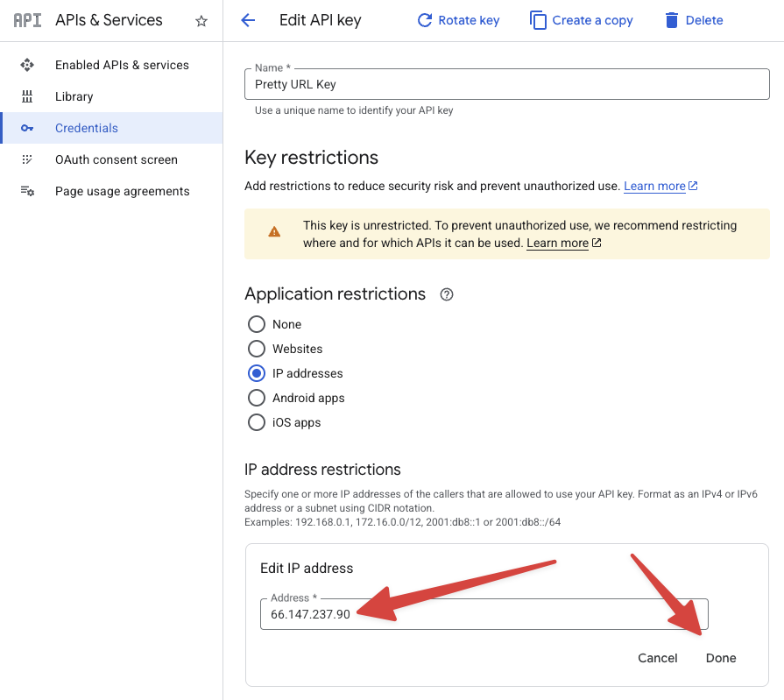Click the Edit API key heading
This screenshot has height=700, width=784.
point(320,20)
